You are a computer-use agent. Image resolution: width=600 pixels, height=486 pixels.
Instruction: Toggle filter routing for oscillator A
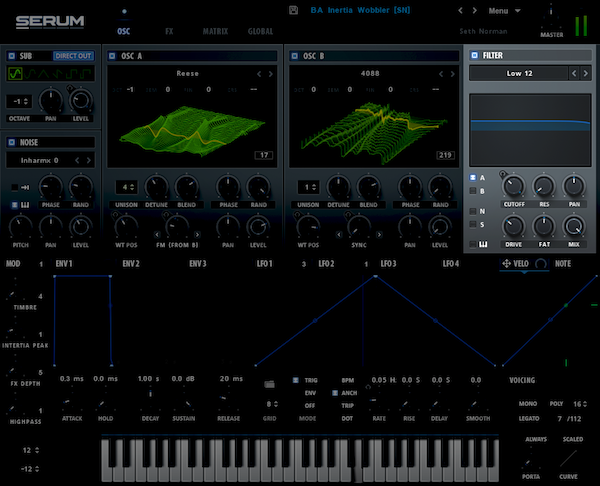coord(473,178)
